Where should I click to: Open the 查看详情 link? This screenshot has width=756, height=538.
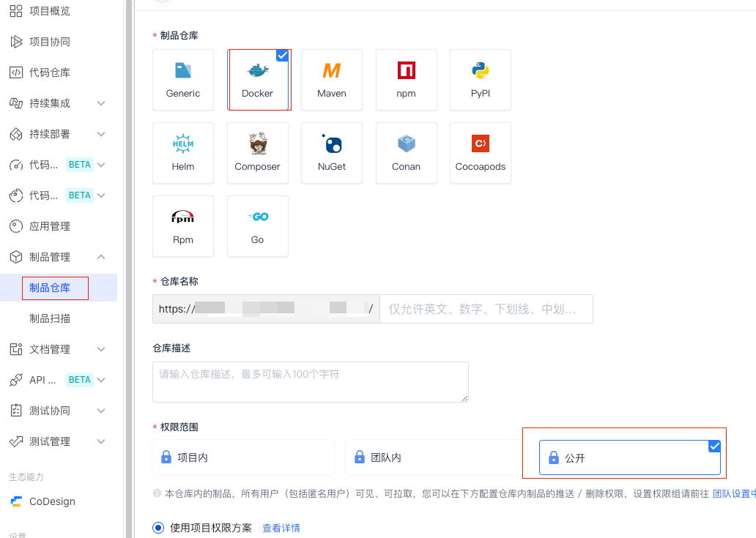[x=281, y=528]
